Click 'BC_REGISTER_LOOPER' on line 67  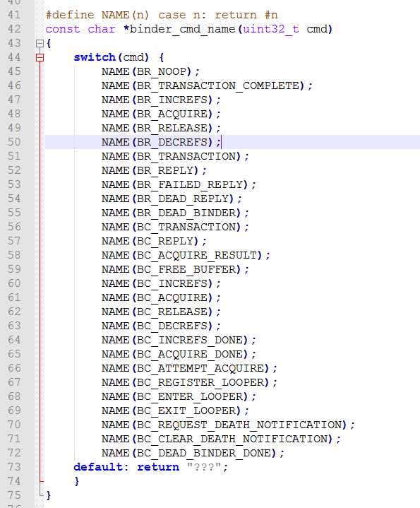[200, 382]
